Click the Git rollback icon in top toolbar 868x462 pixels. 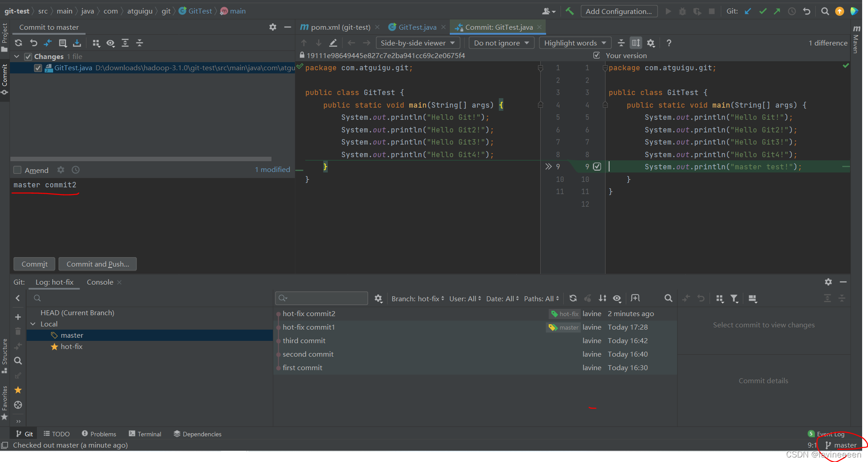pyautogui.click(x=807, y=11)
